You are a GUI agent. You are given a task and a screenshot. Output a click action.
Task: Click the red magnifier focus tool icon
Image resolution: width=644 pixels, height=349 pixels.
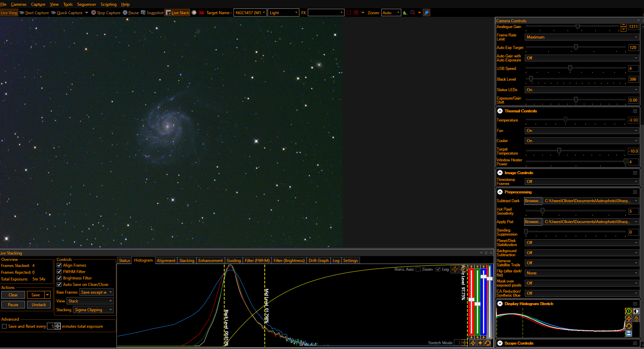tap(413, 13)
